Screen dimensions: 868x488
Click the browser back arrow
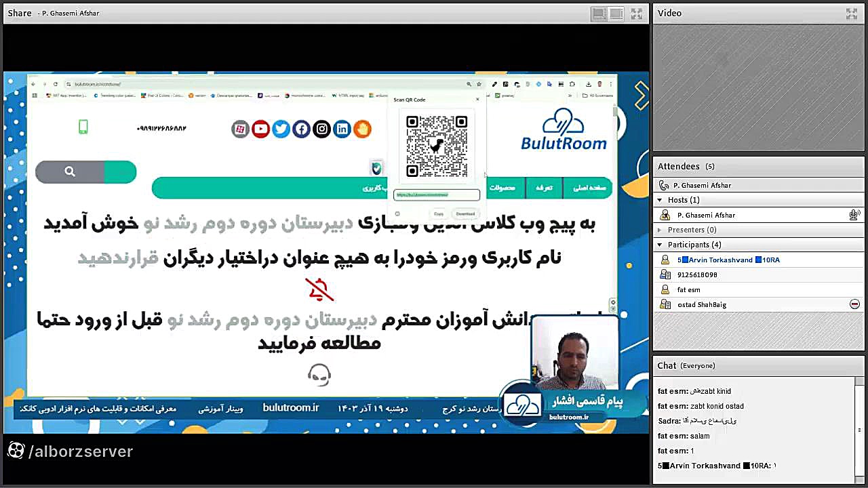pyautogui.click(x=33, y=84)
